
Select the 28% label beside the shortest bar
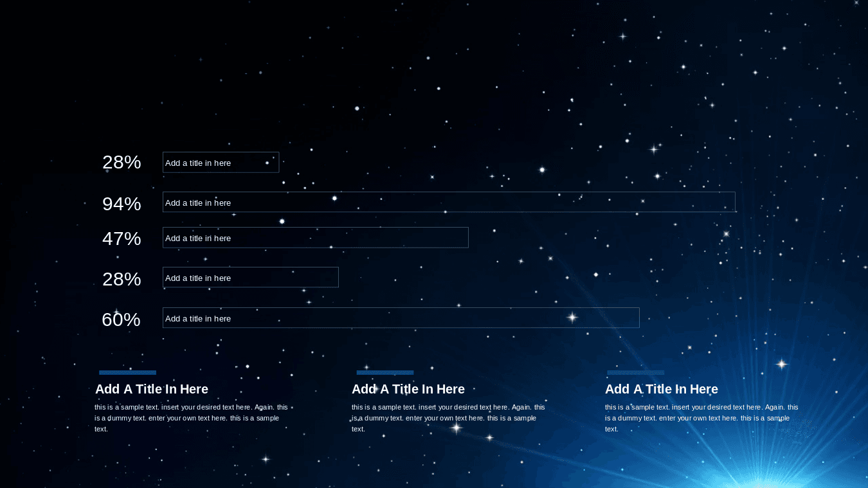point(122,162)
